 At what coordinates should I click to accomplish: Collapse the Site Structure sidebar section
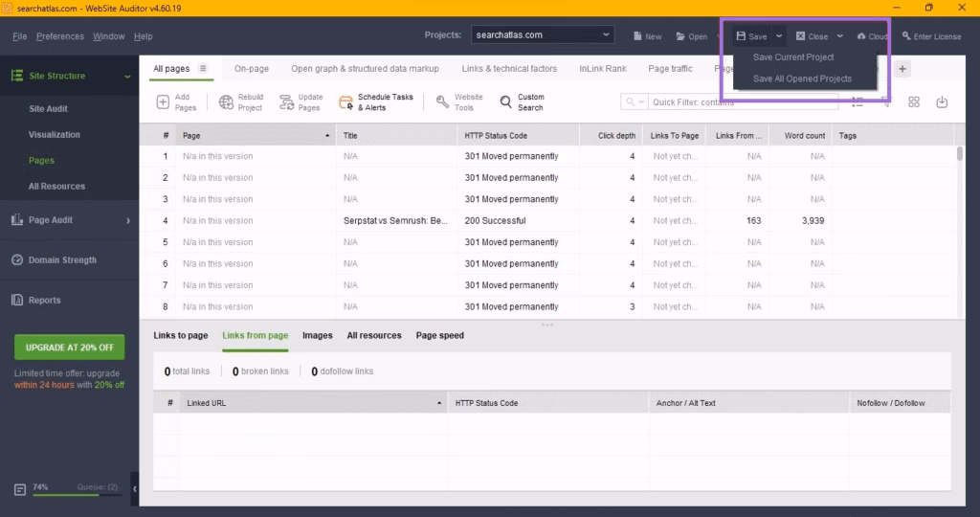(x=127, y=77)
